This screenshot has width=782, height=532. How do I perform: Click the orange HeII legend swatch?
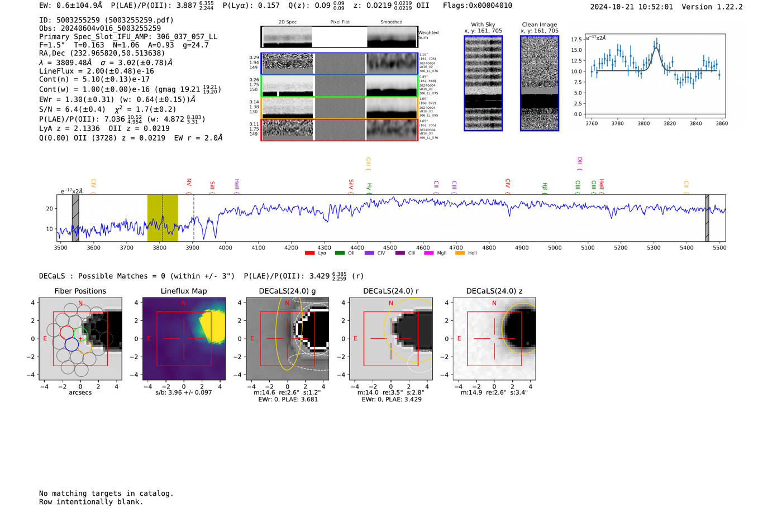[460, 253]
